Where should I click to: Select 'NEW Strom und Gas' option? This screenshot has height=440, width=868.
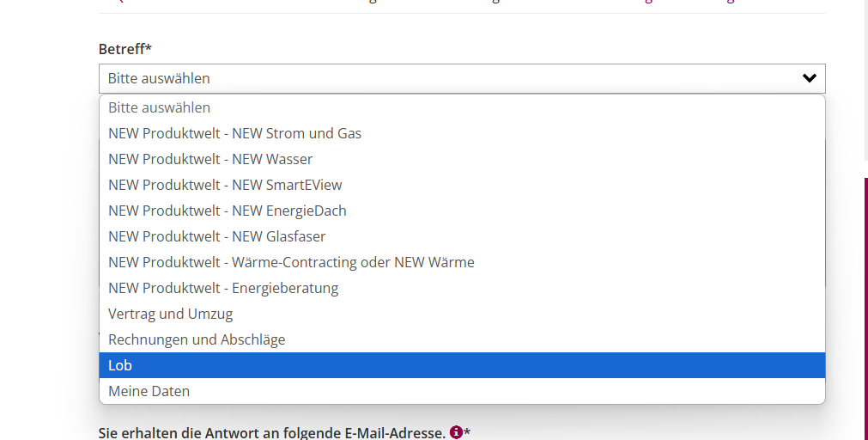[x=234, y=133]
